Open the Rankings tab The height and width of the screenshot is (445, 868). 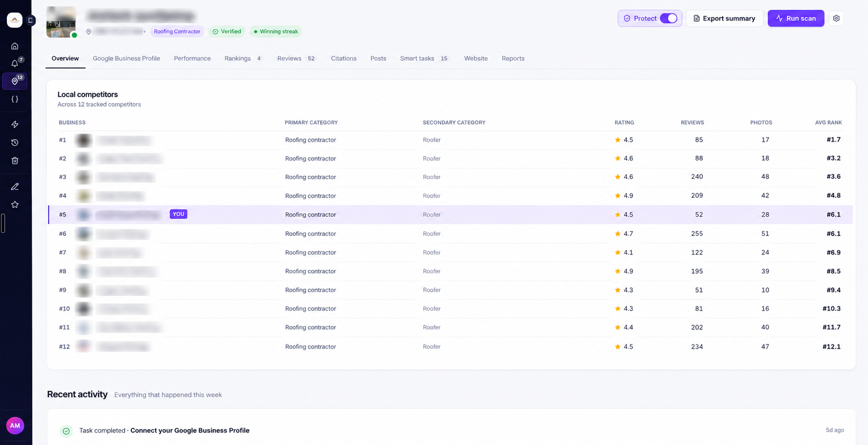(x=243, y=58)
